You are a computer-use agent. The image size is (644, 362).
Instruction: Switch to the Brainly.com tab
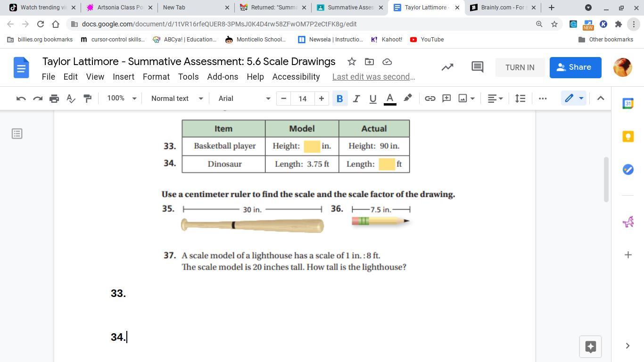pos(503,8)
